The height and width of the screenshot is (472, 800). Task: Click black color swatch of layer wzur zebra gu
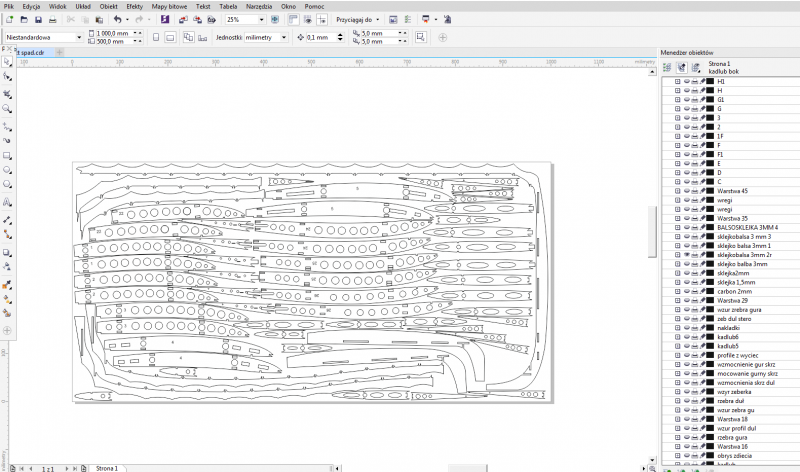710,410
